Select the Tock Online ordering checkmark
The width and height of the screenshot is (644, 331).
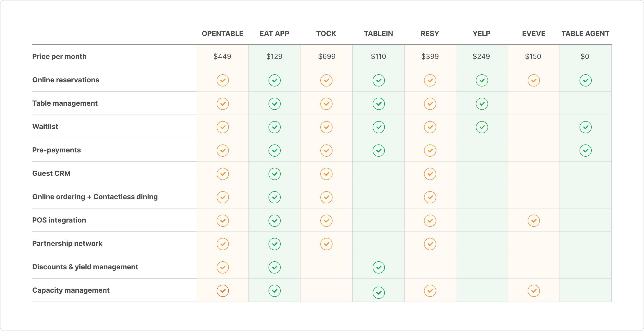(326, 197)
